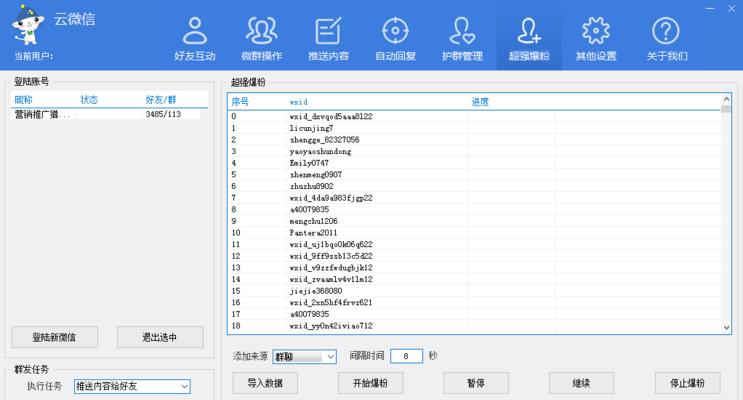Screen dimensions: 743x400
Task: Select row licunjing7
Action: [x=475, y=128]
